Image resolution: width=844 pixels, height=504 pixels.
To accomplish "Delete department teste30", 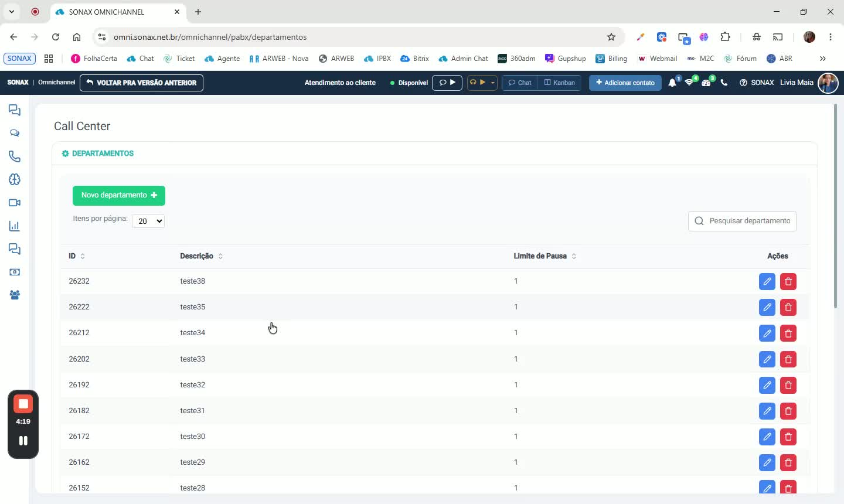I will click(x=788, y=437).
